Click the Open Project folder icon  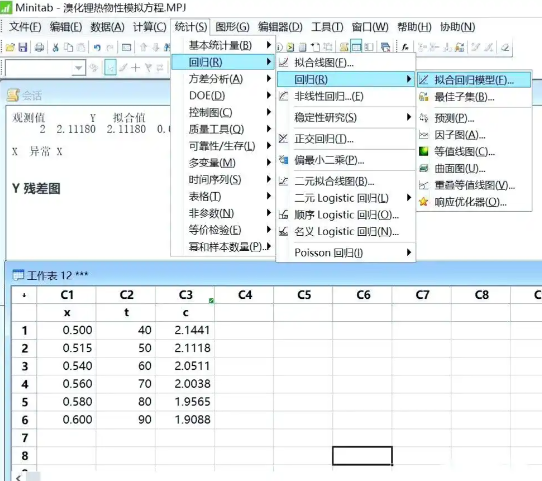coord(10,47)
